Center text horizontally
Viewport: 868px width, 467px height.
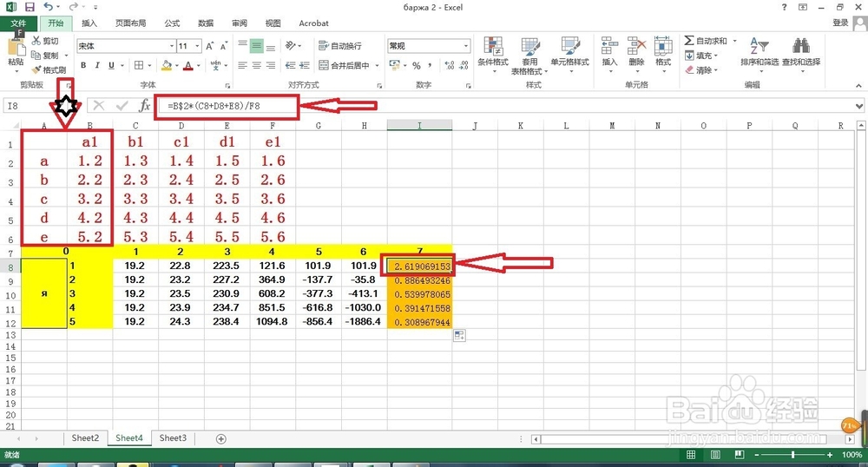[x=256, y=65]
